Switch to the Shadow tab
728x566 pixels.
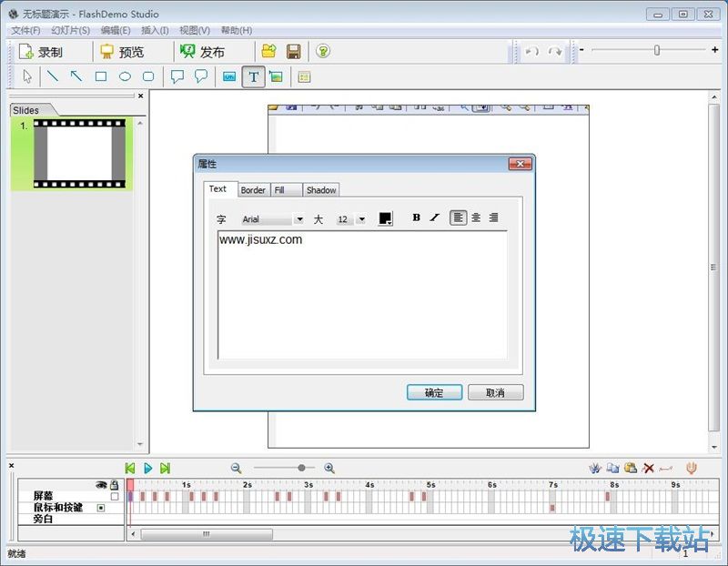coord(321,190)
